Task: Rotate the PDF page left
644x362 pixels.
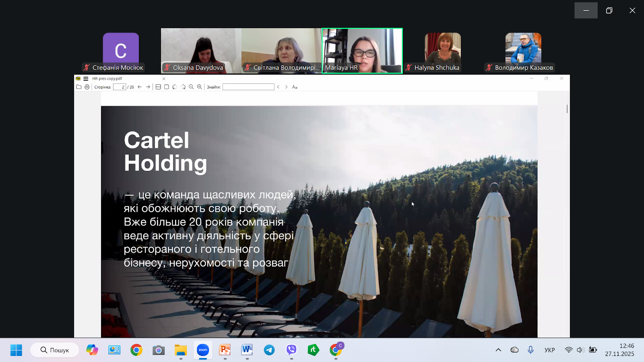Action: 175,87
